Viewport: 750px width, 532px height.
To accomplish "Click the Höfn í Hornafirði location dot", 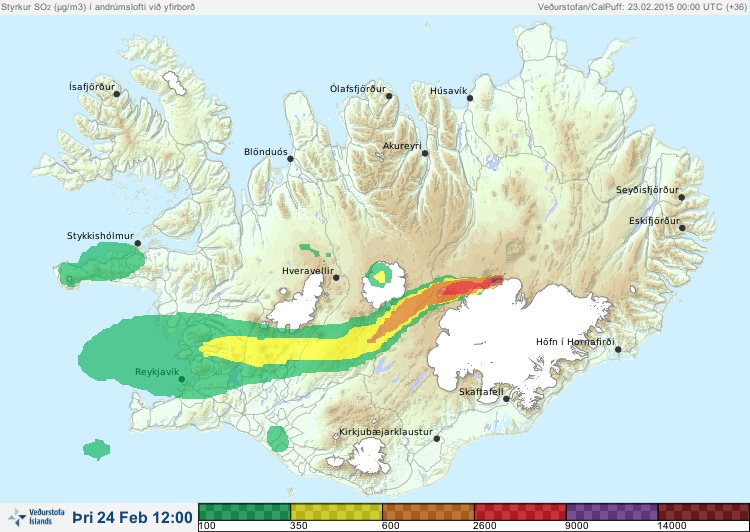I will coord(618,350).
